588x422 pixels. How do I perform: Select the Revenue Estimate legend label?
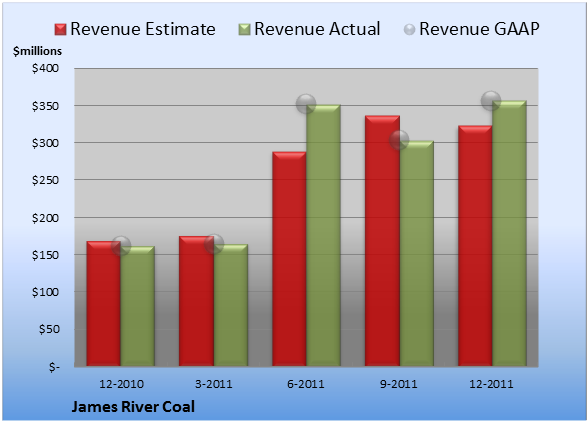(143, 29)
